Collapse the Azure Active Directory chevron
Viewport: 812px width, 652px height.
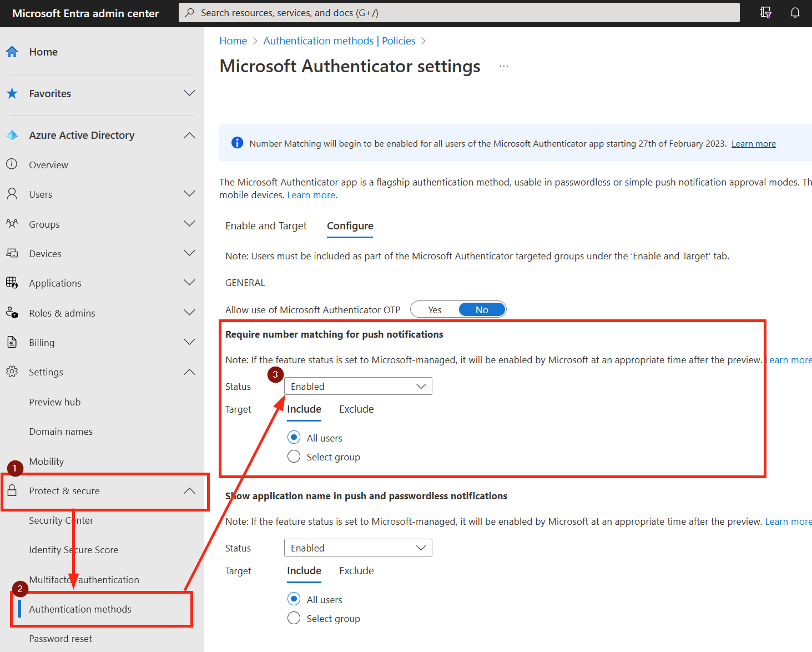click(x=189, y=135)
